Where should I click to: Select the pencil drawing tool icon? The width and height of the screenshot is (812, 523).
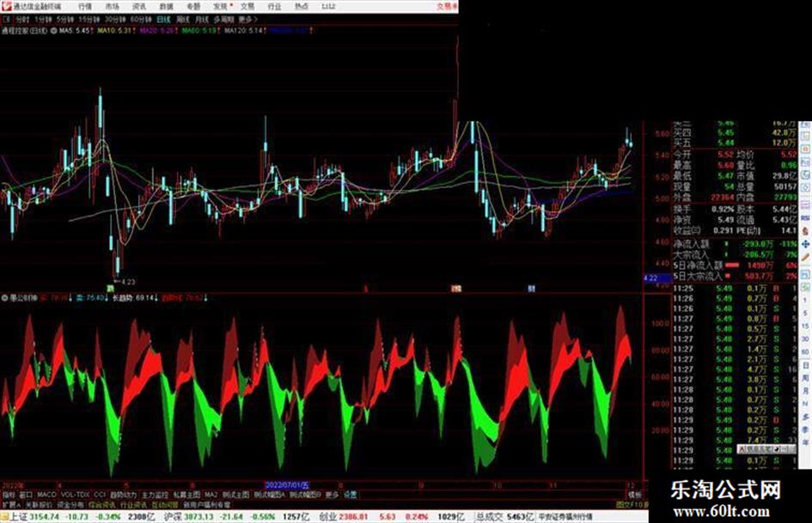pos(805,258)
